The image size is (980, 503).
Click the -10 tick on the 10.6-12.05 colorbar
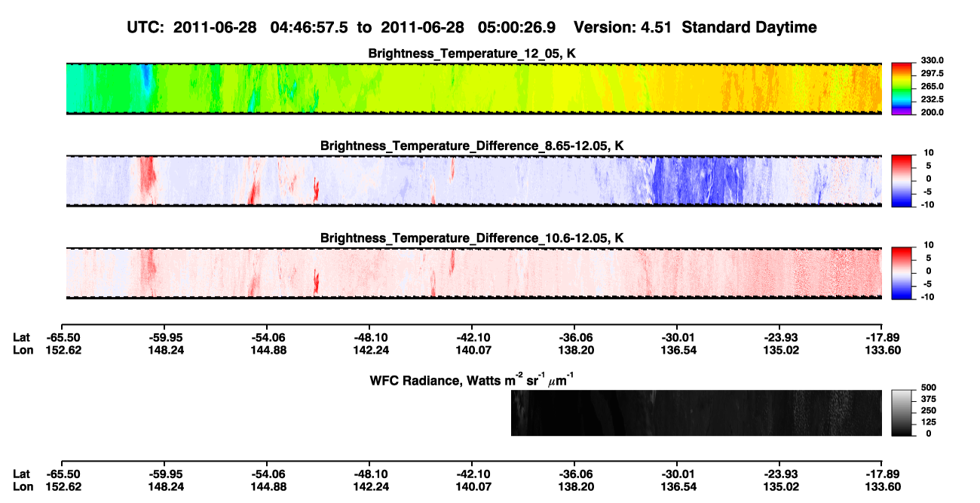[927, 297]
